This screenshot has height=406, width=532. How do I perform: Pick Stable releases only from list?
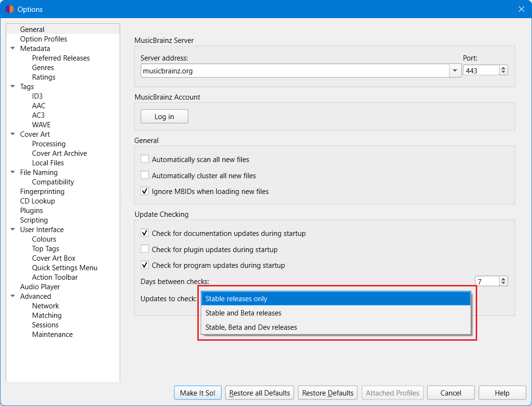[x=236, y=299]
